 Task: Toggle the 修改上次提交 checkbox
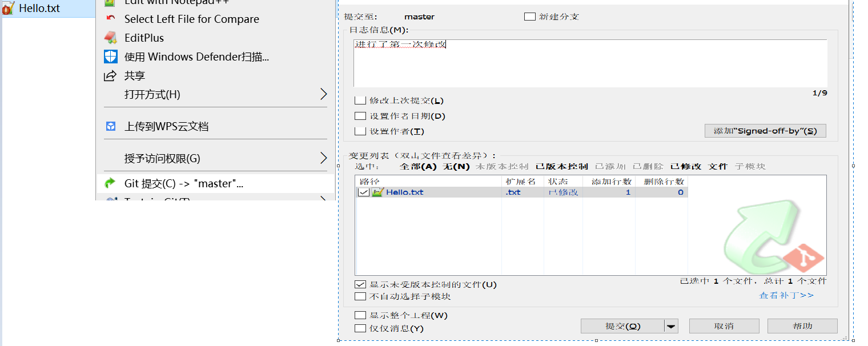[x=360, y=100]
